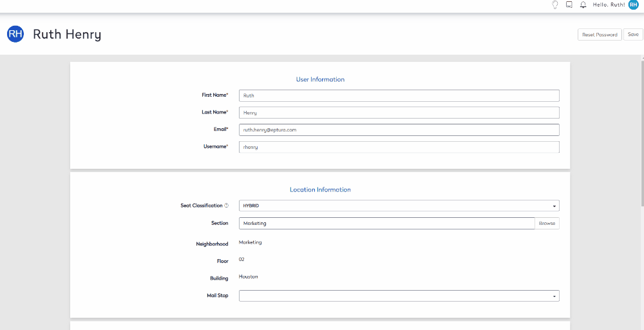Click the lightbulb tips icon
Image resolution: width=644 pixels, height=330 pixels.
(x=555, y=5)
